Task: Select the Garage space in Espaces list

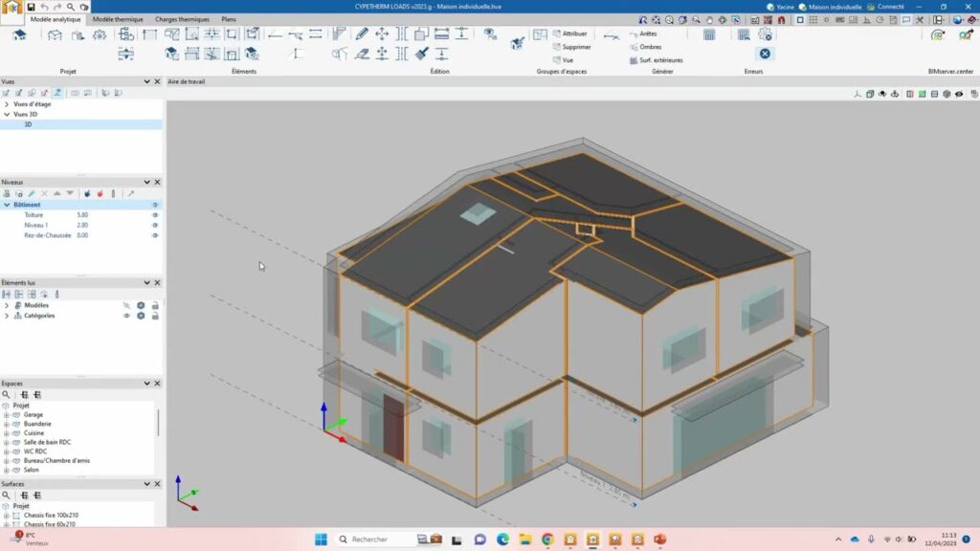Action: point(33,415)
